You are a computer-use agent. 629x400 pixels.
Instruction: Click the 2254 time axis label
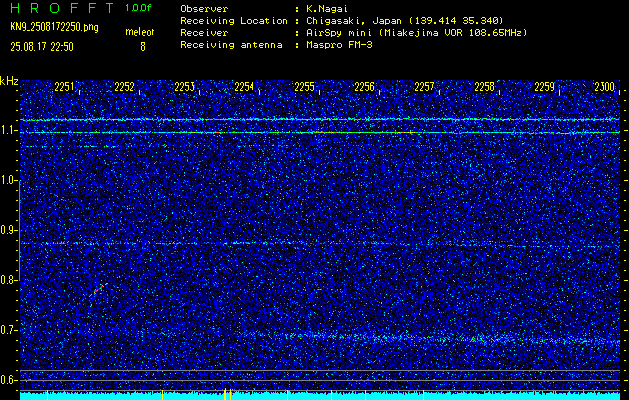coord(244,87)
